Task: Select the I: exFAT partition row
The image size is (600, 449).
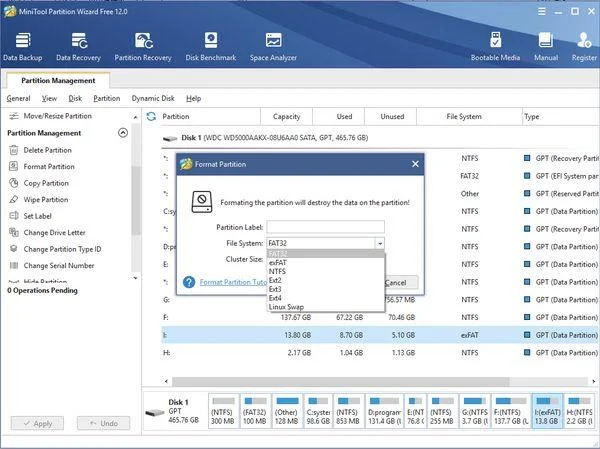Action: pyautogui.click(x=380, y=335)
